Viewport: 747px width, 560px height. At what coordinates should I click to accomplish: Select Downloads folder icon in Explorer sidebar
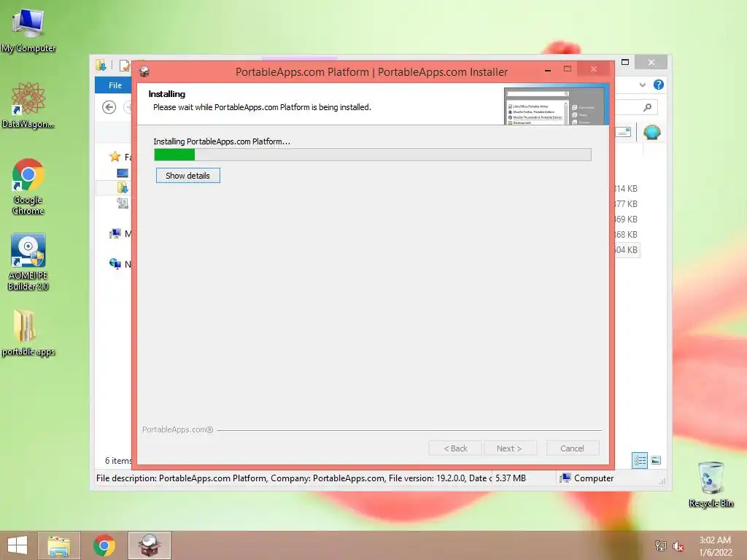tap(123, 187)
